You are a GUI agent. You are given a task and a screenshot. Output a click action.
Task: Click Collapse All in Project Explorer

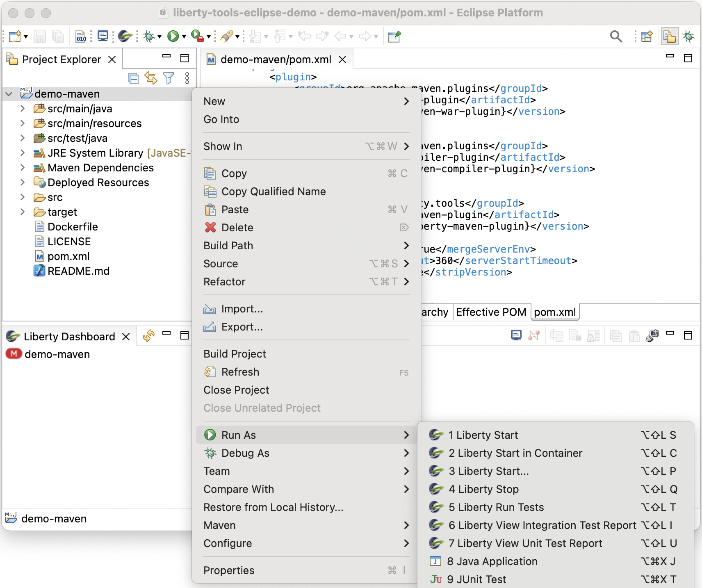[133, 78]
